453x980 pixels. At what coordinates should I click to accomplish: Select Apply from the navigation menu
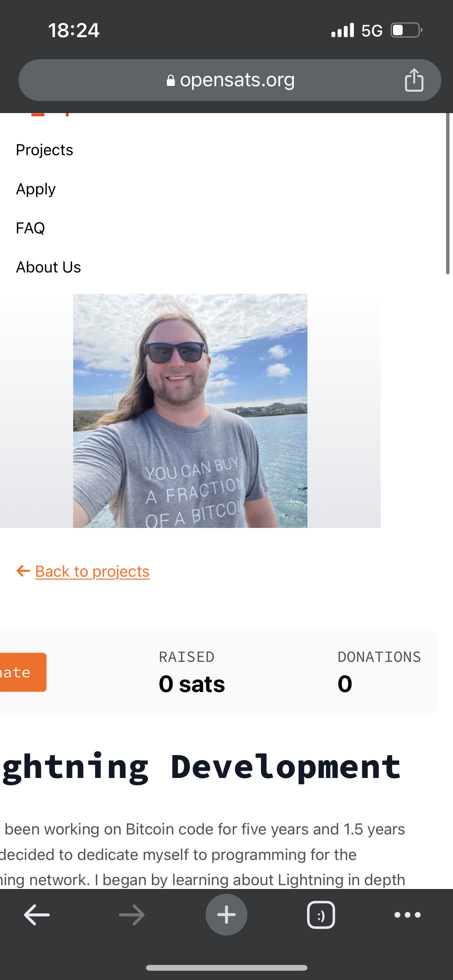point(35,189)
